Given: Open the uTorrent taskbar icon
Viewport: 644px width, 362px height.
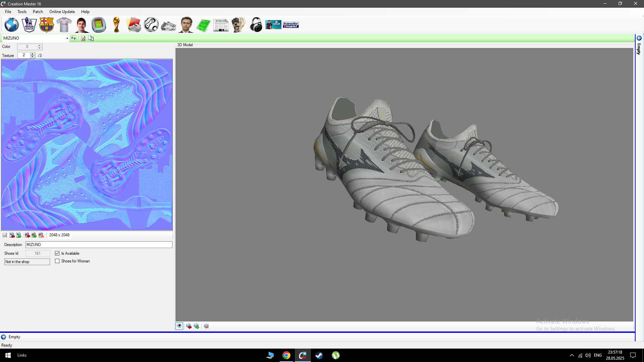Looking at the screenshot, I should 335,355.
